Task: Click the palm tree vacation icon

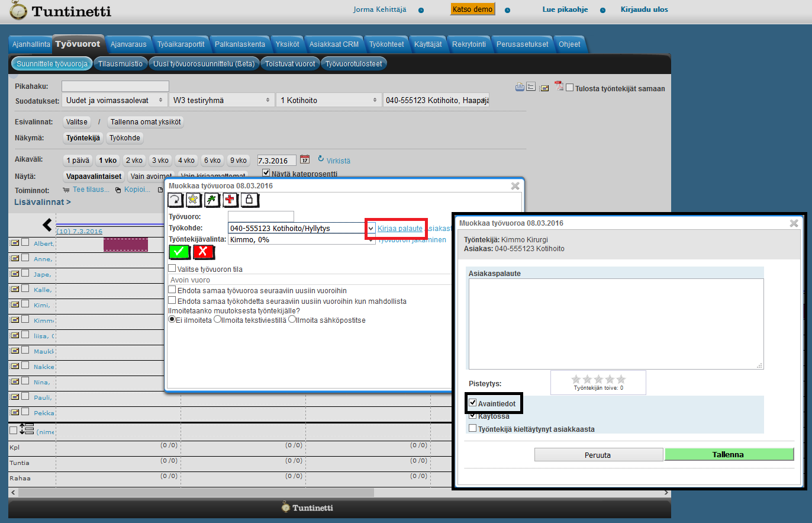Action: coord(211,200)
